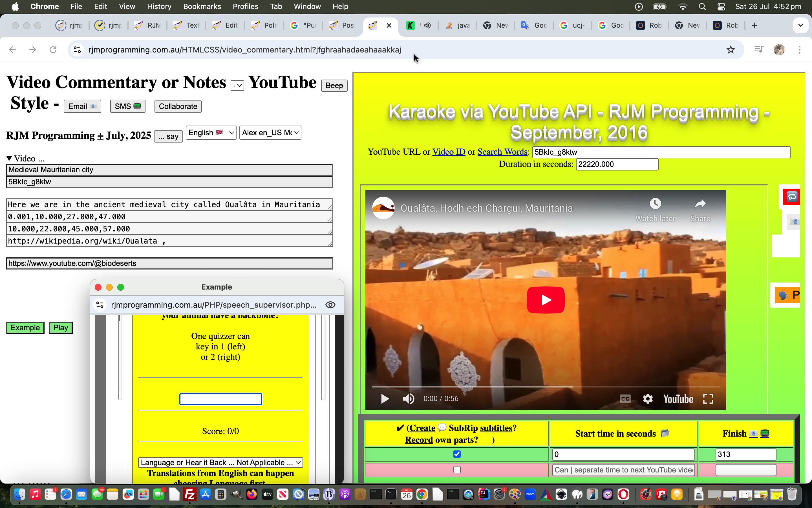The width and height of the screenshot is (812, 508).
Task: Click the SMS button
Action: tap(127, 106)
